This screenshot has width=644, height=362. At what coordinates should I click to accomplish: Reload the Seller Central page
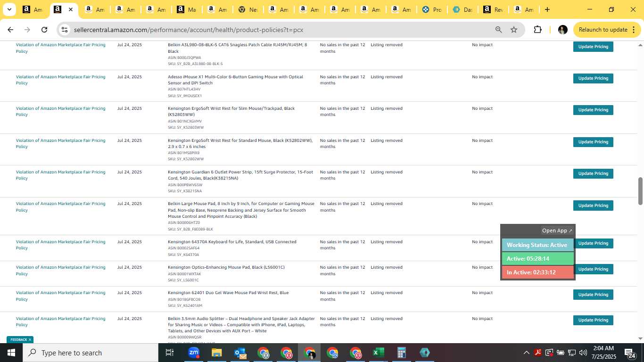(x=44, y=30)
